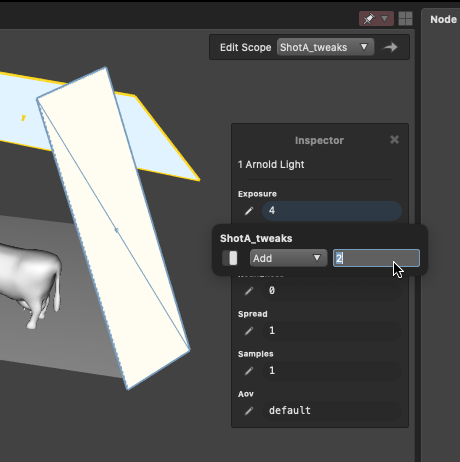Screen dimensions: 460x462
Task: Click the Aov field showing default
Action: 332,411
